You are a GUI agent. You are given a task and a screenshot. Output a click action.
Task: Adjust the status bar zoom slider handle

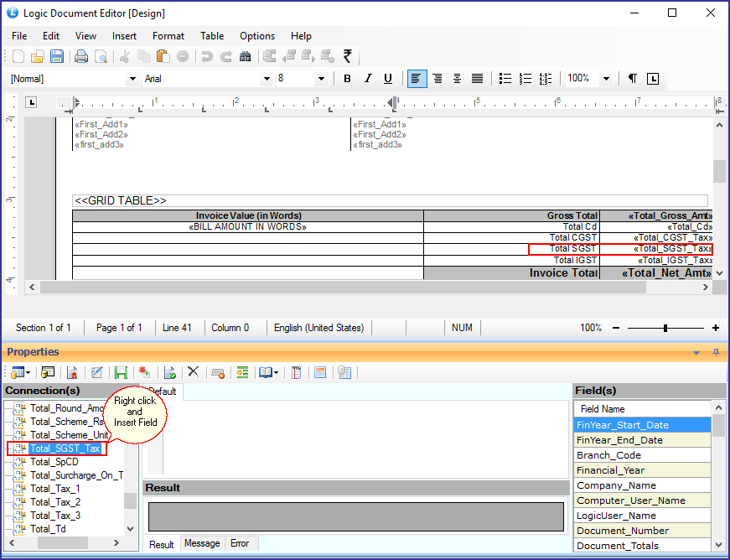pos(665,328)
